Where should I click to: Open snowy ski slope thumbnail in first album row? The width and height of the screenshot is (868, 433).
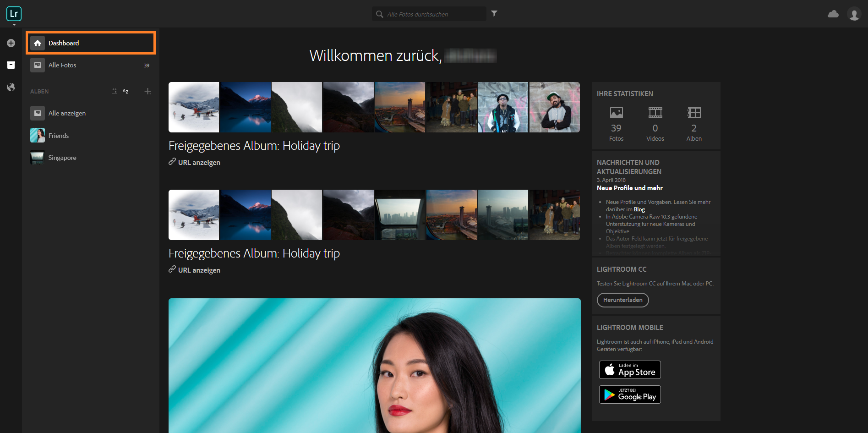[x=194, y=107]
